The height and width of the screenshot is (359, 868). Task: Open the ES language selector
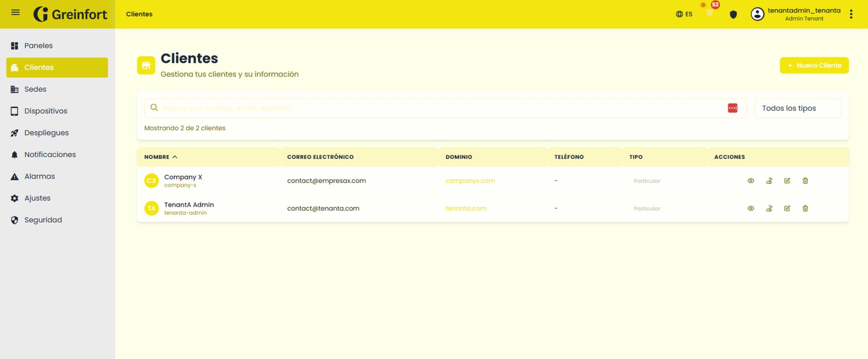(684, 14)
